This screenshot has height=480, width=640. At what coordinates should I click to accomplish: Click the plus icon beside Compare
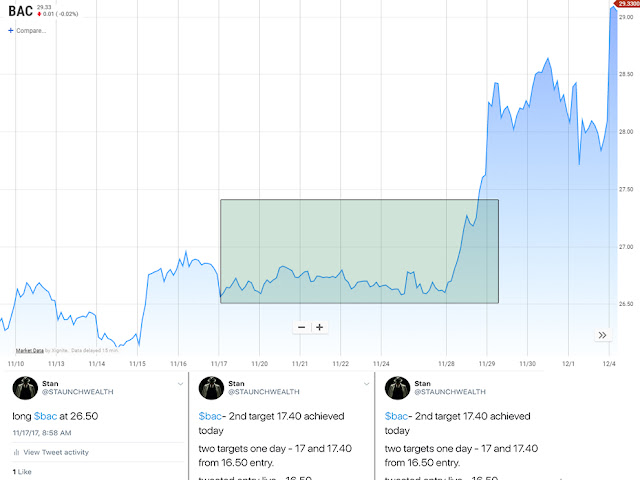pos(11,31)
